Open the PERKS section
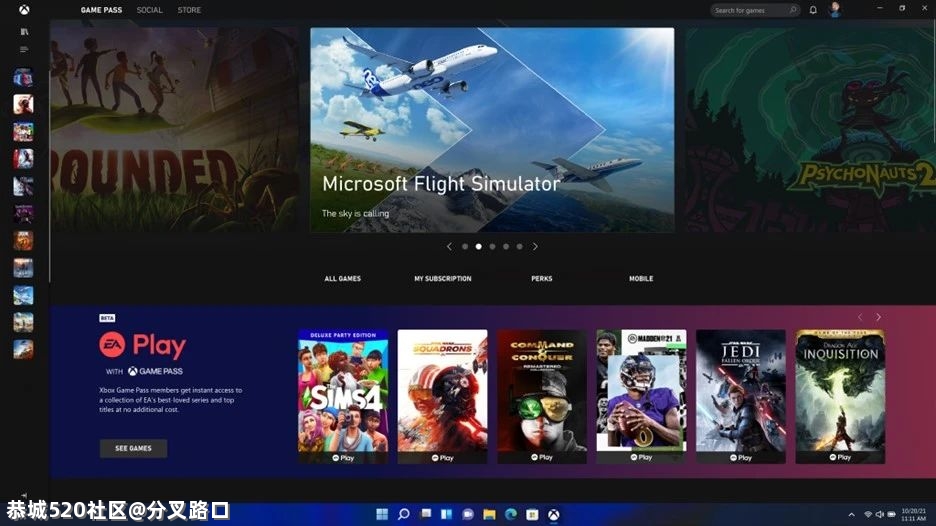The height and width of the screenshot is (526, 936). 542,279
